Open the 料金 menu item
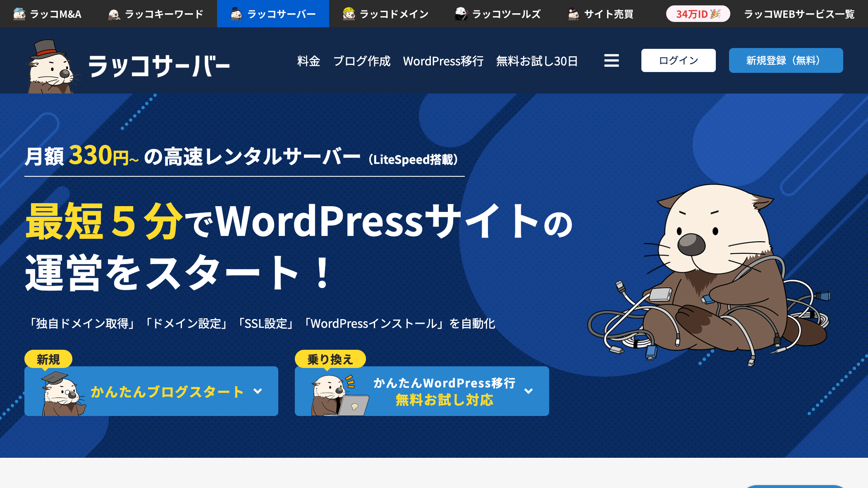Image resolution: width=868 pixels, height=488 pixels. tap(308, 61)
